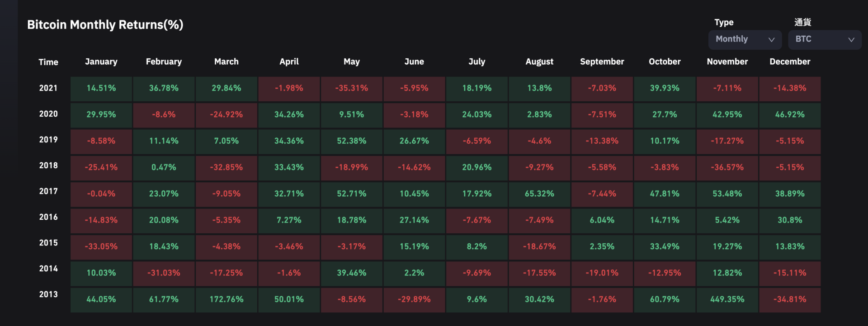Click the 449.35% November 2013 cell

727,299
